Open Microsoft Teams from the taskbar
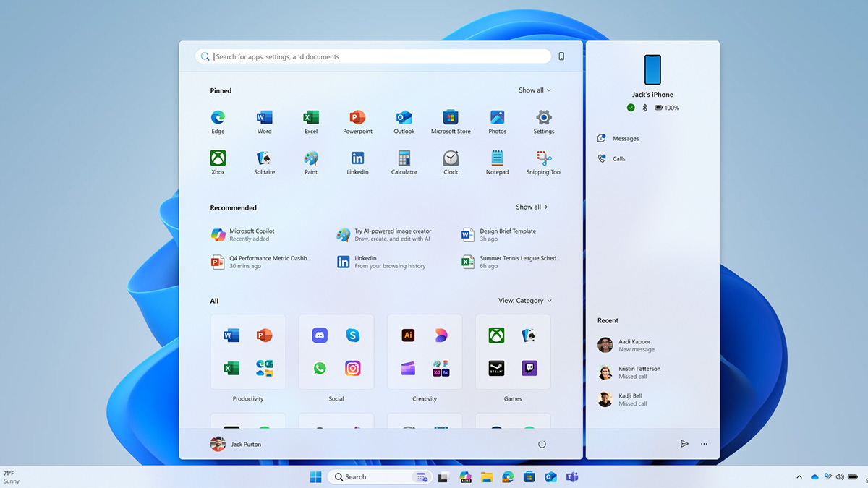This screenshot has height=488, width=868. point(572,477)
